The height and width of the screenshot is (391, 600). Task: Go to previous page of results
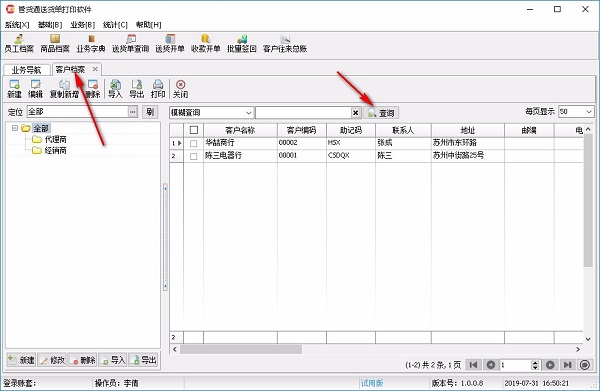491,365
